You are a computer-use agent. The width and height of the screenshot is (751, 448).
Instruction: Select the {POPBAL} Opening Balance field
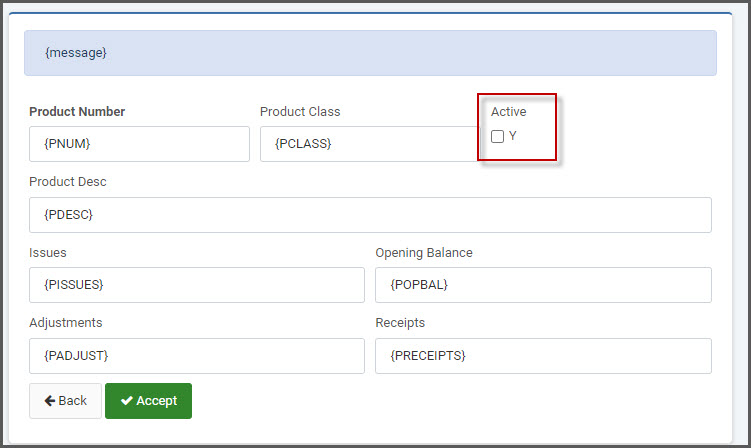[543, 285]
